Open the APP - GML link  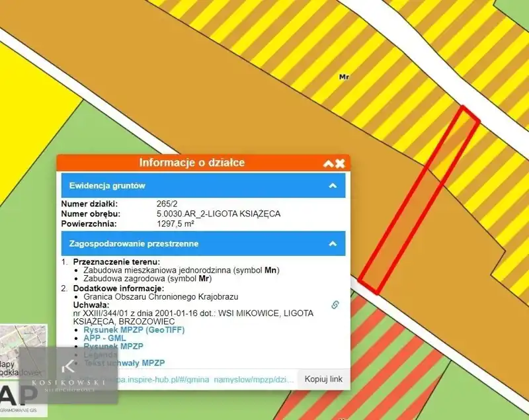(104, 338)
